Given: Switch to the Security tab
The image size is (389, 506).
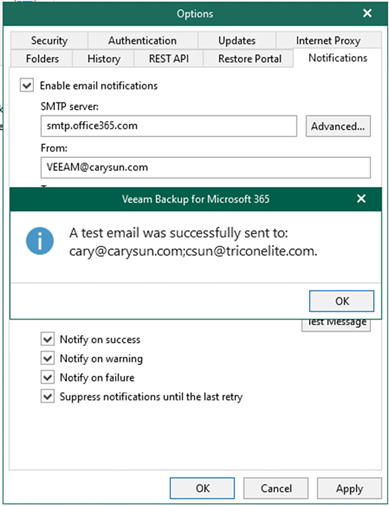Looking at the screenshot, I should (x=49, y=40).
